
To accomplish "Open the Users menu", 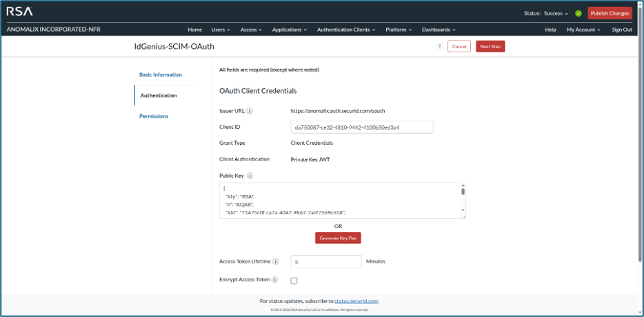I will click(x=221, y=30).
